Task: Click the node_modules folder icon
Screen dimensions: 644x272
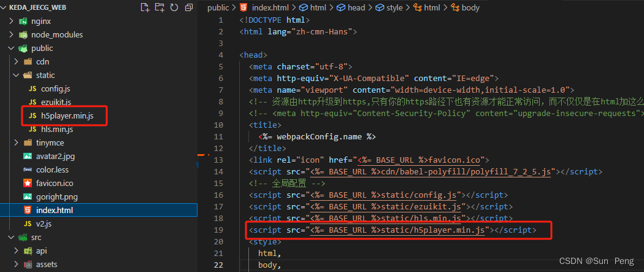Action: (23, 35)
